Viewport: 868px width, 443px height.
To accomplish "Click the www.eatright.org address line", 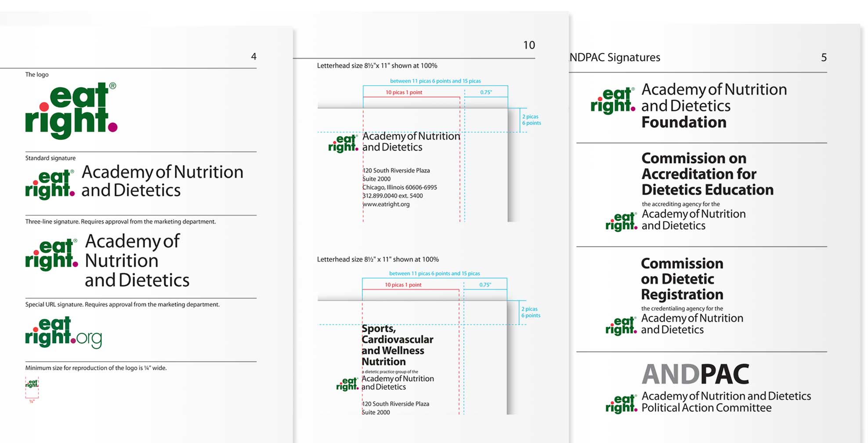I will (x=386, y=204).
